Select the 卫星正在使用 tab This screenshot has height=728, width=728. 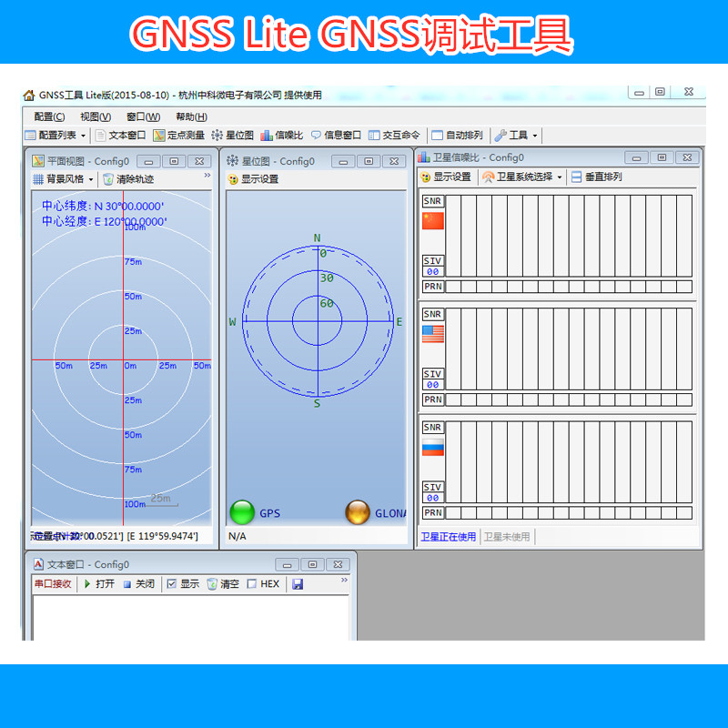[x=448, y=537]
